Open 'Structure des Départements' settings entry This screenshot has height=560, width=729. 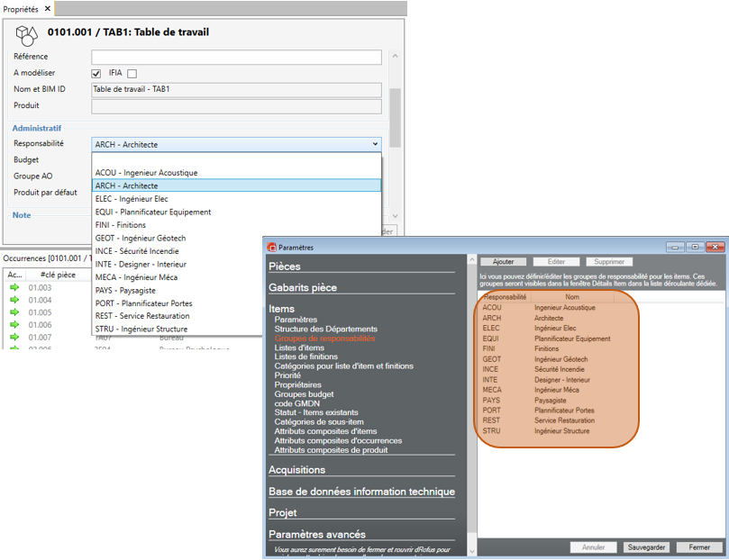pyautogui.click(x=325, y=330)
